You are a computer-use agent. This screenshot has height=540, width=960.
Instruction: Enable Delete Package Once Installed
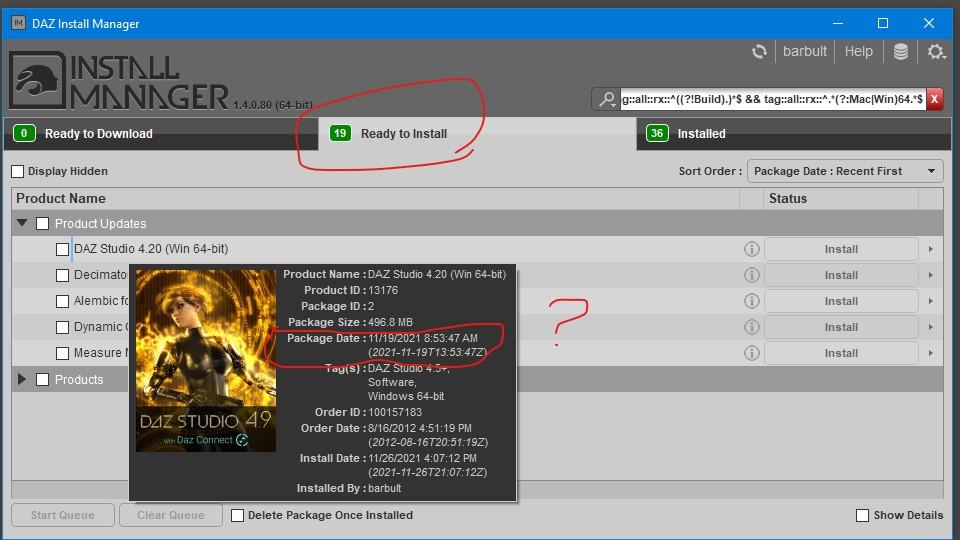pyautogui.click(x=238, y=516)
